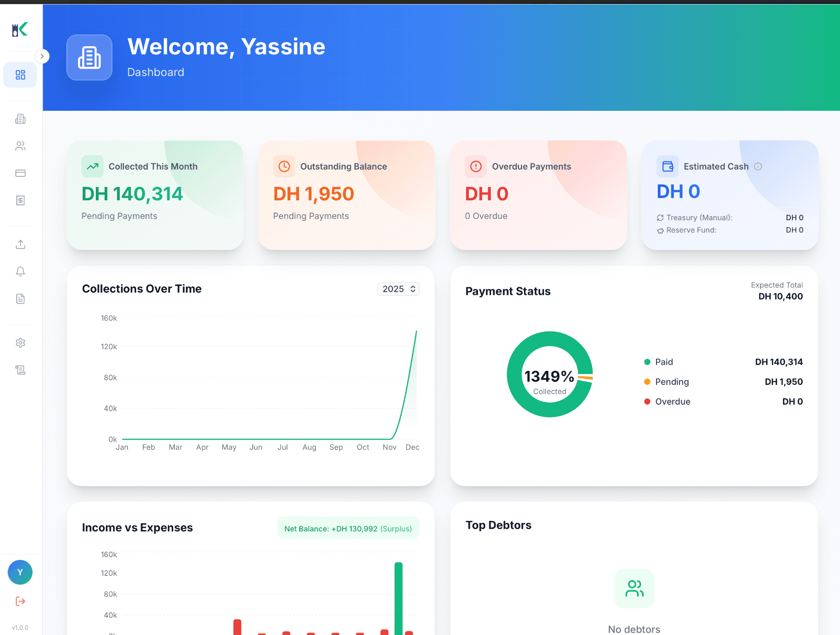
Task: Click the scroll log icon in sidebar
Action: (x=20, y=370)
